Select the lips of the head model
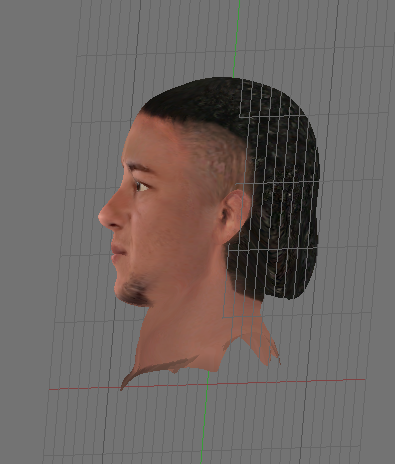 tap(117, 252)
